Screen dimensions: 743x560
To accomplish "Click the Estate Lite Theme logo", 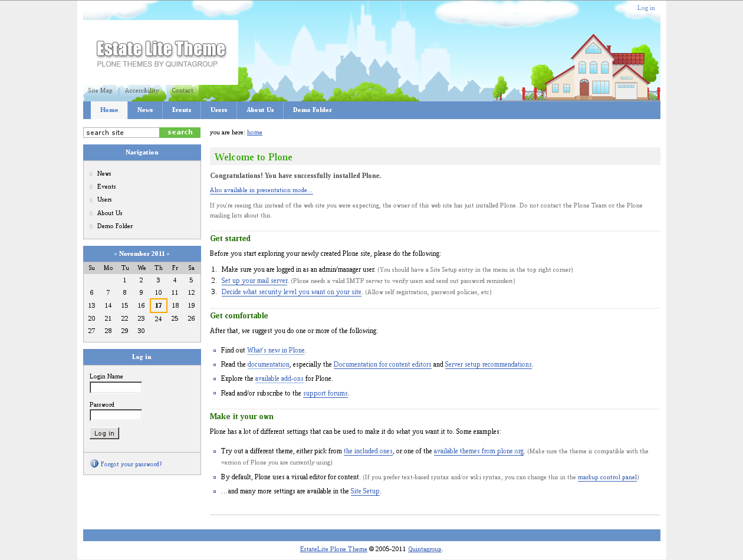I will (x=160, y=53).
